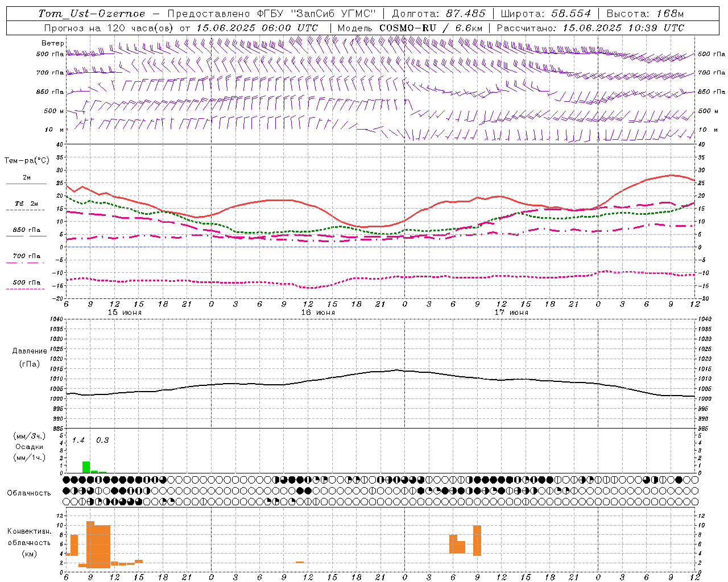
Task: Click the precipitation value '1.4'
Action: pos(78,440)
